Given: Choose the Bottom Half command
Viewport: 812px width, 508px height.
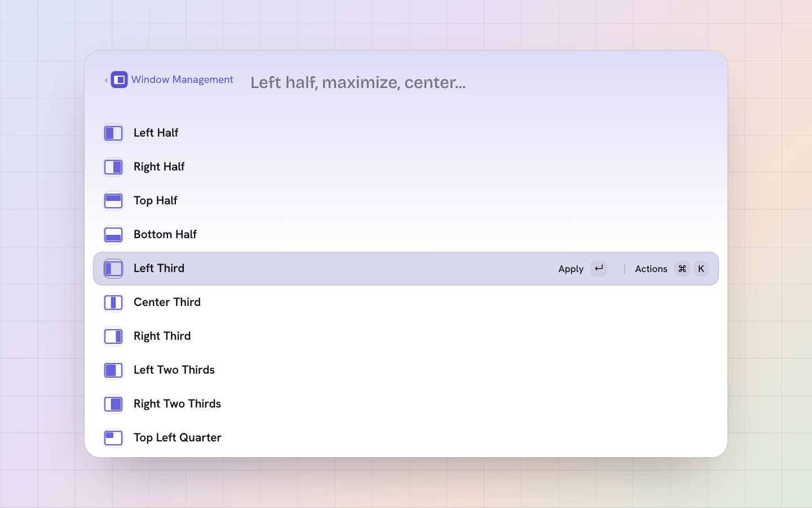Looking at the screenshot, I should 406,235.
